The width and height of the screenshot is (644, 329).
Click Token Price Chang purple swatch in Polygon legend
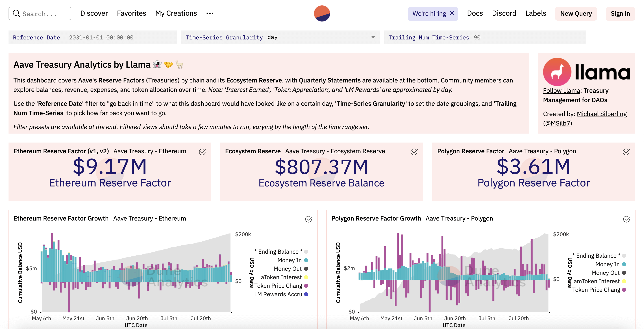(624, 290)
